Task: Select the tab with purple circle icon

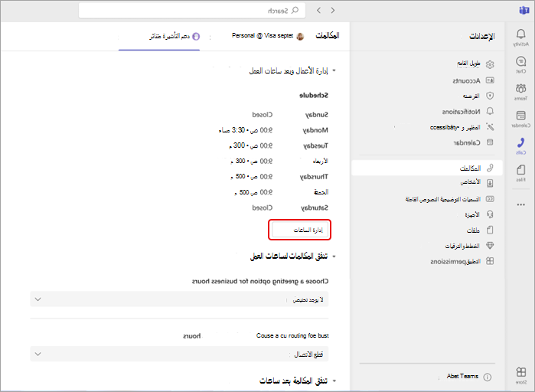Action: point(175,36)
